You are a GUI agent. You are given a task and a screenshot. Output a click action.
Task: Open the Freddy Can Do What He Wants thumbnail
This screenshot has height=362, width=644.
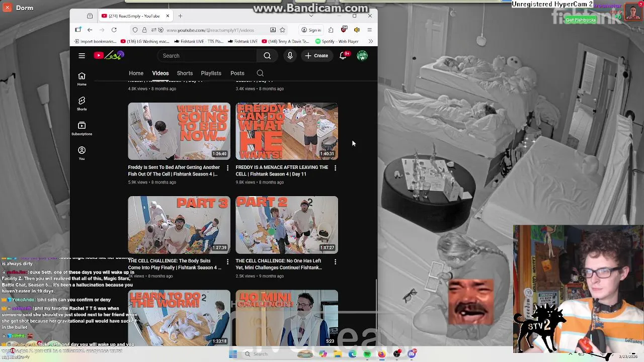tap(287, 132)
